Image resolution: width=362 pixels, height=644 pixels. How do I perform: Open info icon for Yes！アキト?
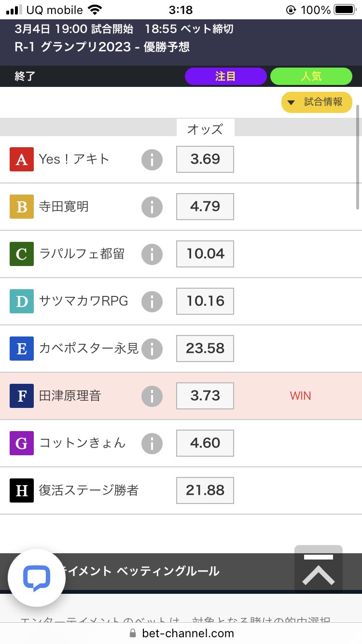[152, 159]
